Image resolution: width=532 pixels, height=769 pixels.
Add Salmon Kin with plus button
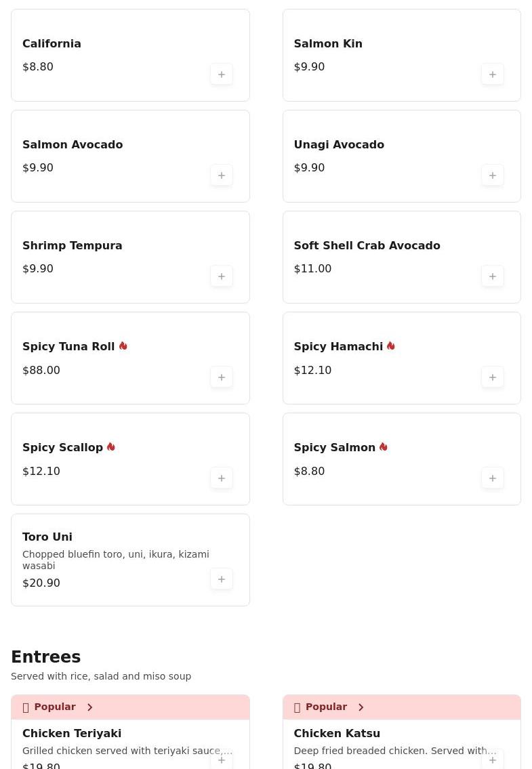point(493,75)
